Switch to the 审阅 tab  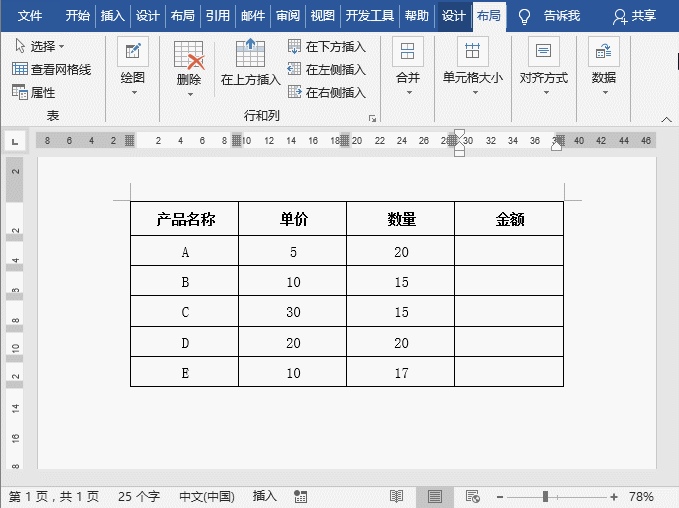click(x=288, y=16)
